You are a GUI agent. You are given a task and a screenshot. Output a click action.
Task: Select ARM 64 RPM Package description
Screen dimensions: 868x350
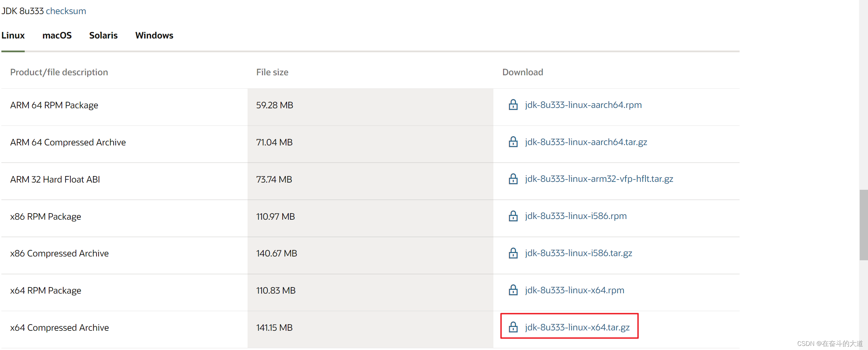pyautogui.click(x=54, y=105)
